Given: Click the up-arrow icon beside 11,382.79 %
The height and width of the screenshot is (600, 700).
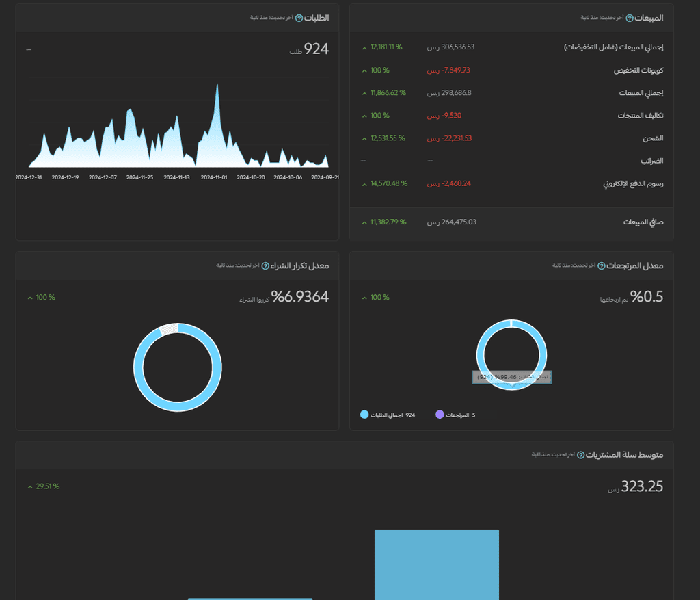Looking at the screenshot, I should (364, 222).
